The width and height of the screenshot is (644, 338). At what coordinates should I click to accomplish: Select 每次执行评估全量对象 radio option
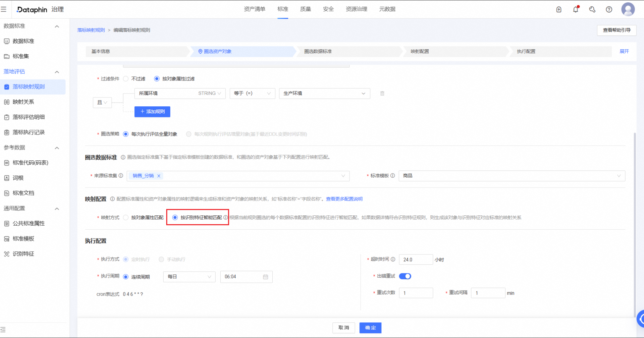(x=126, y=134)
